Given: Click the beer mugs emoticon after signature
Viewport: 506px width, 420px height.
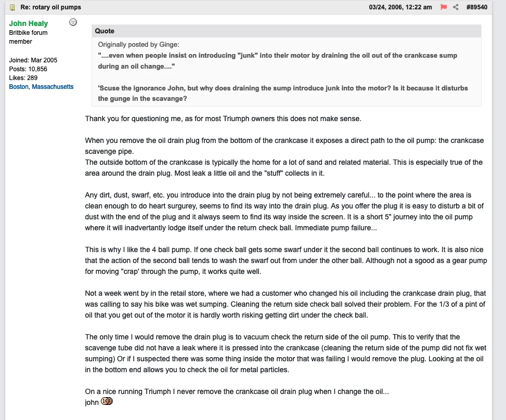Looking at the screenshot, I should (x=107, y=401).
